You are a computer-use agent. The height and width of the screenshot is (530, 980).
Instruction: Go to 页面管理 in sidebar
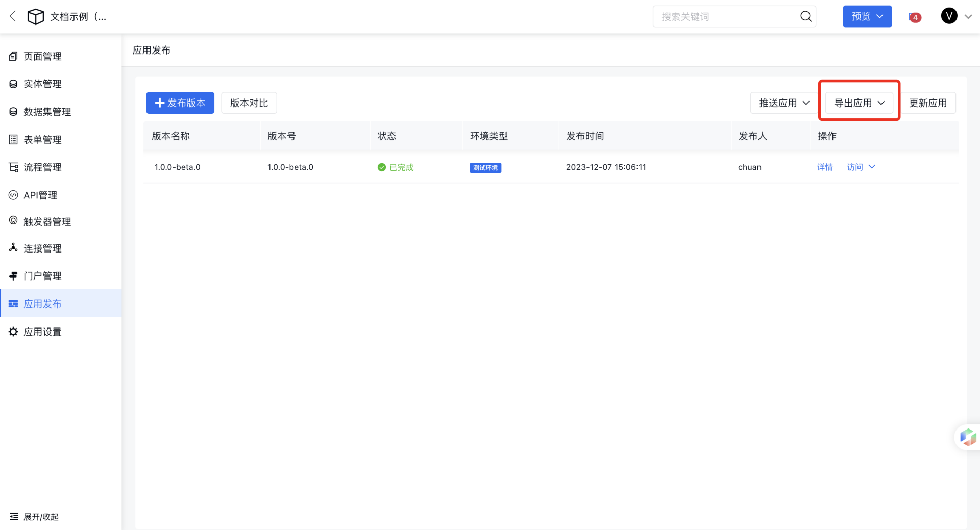click(x=42, y=56)
